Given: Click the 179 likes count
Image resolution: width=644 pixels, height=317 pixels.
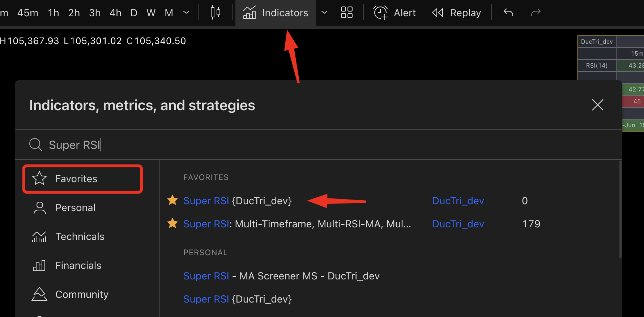Looking at the screenshot, I should coord(531,224).
